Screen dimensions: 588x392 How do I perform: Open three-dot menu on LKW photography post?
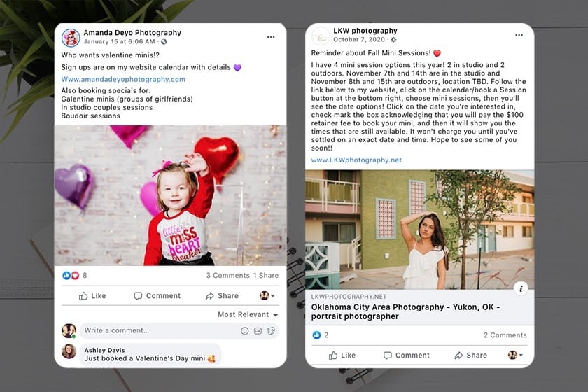click(x=519, y=35)
